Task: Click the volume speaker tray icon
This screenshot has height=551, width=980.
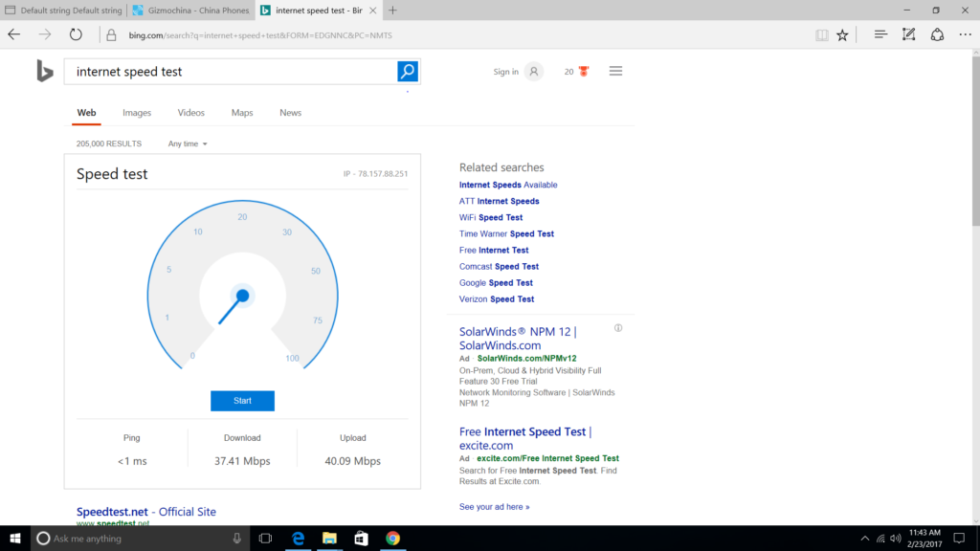Action: (x=896, y=539)
